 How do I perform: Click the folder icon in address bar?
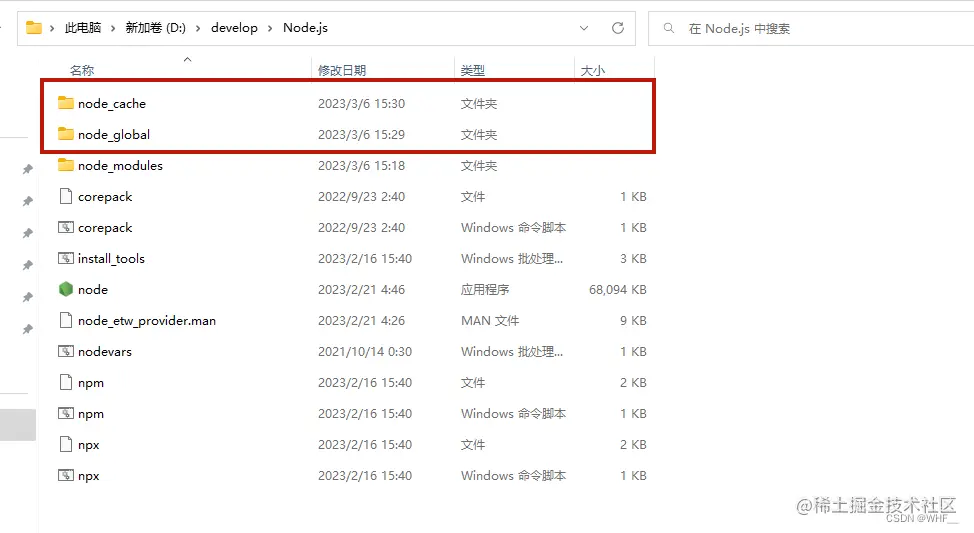(34, 28)
